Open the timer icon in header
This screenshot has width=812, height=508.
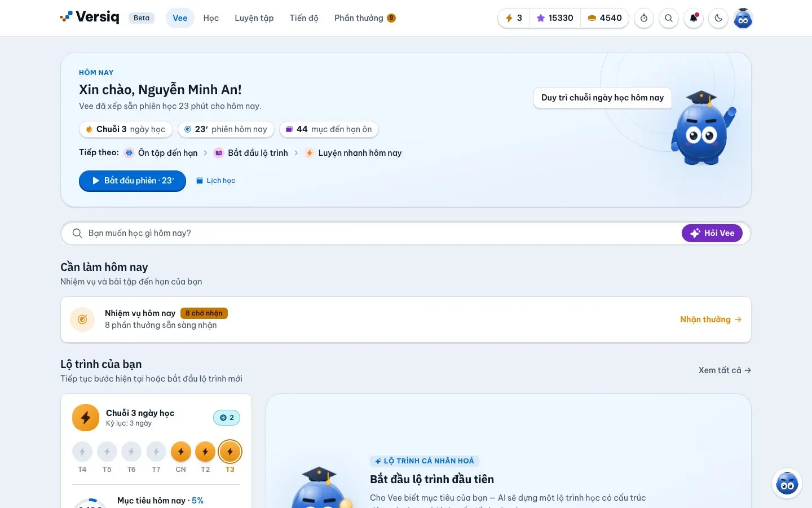click(644, 18)
